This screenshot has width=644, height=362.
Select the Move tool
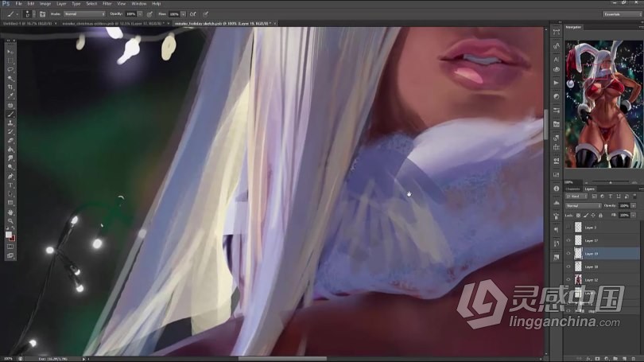(x=10, y=52)
